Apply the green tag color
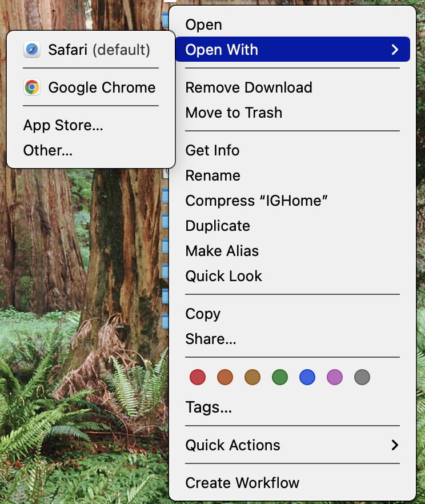This screenshot has width=425, height=504. pos(280,377)
